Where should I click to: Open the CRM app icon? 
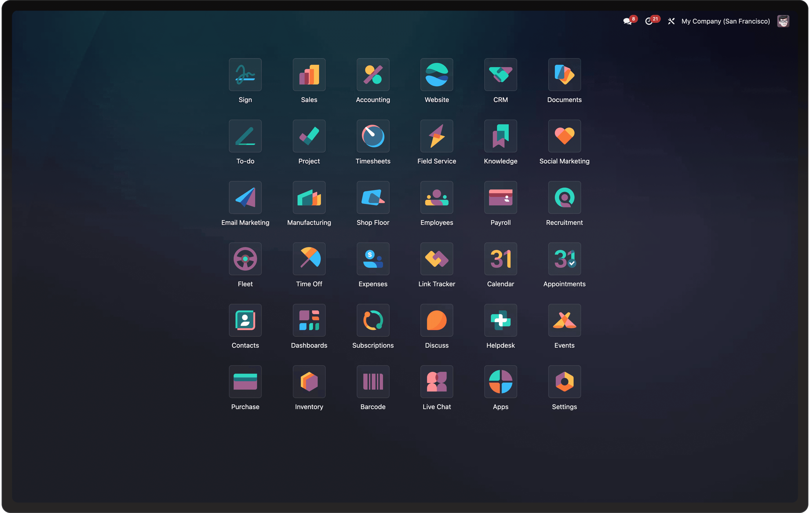500,75
